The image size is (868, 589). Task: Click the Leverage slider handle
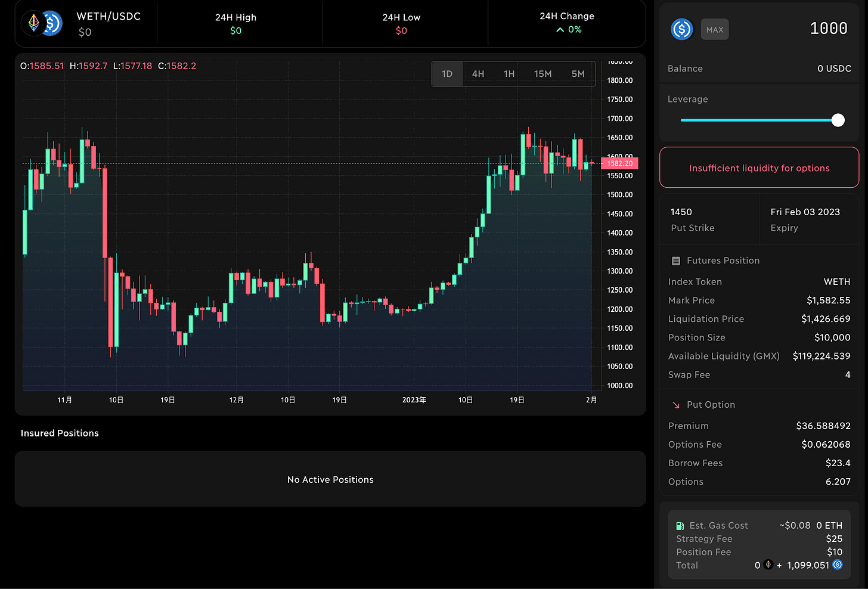(838, 120)
